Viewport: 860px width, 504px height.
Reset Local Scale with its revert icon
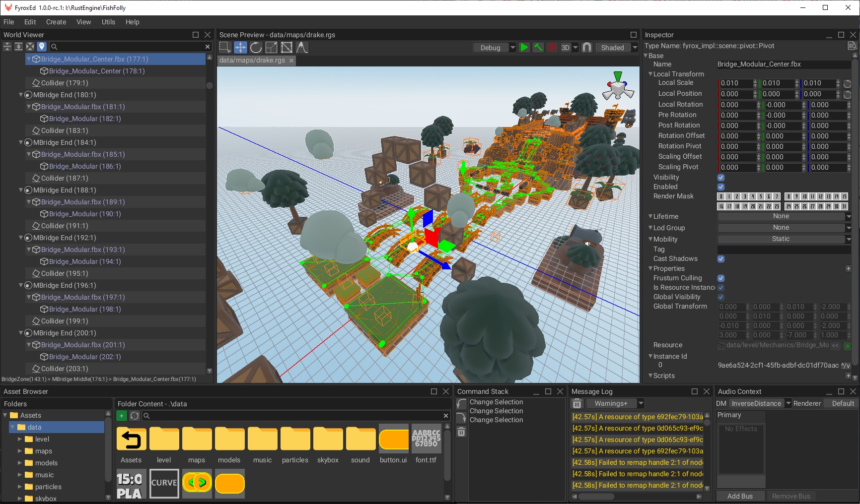(x=848, y=83)
